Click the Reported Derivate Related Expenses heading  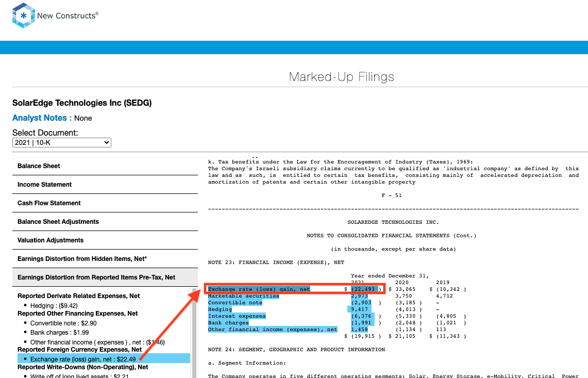[78, 296]
